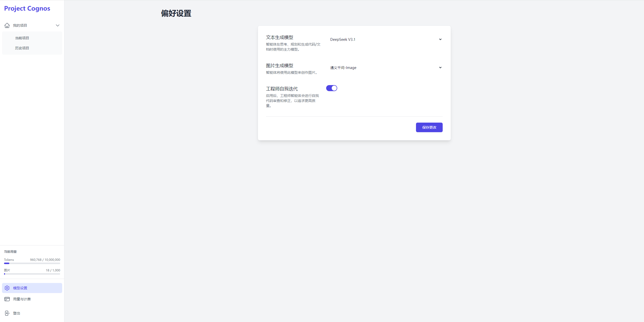Open the 文本生成模型 DeepSeek V3.1 dropdown

(386, 40)
